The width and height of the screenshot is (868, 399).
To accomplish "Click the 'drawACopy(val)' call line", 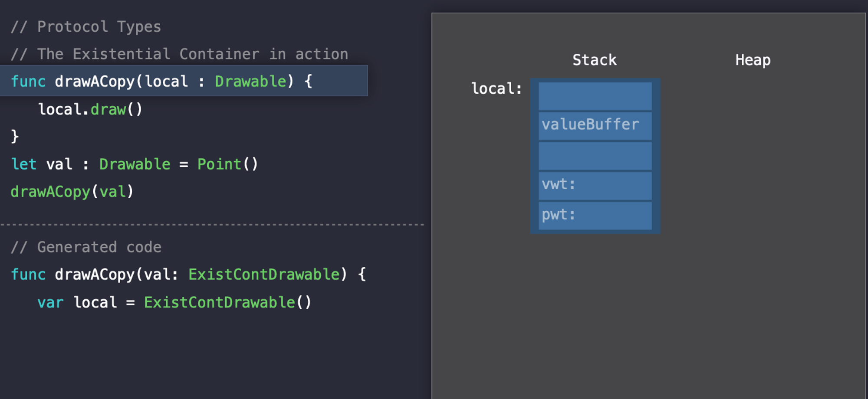I will click(x=72, y=192).
